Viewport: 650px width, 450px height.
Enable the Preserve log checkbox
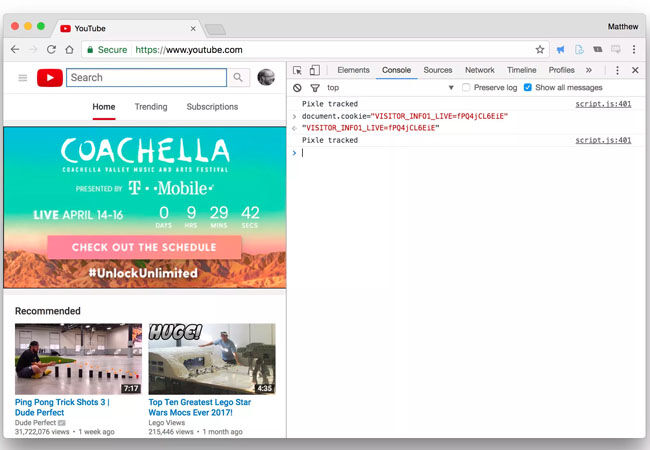(467, 88)
